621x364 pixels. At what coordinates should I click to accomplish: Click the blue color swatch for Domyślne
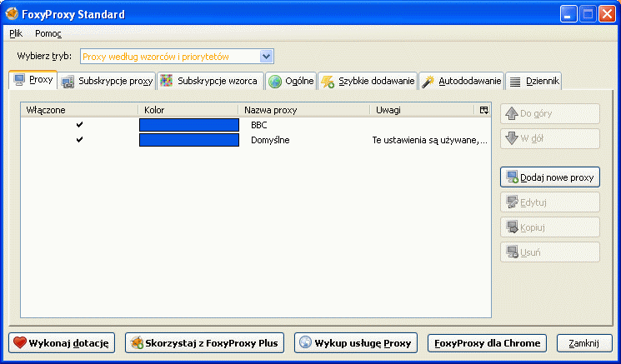coord(189,140)
